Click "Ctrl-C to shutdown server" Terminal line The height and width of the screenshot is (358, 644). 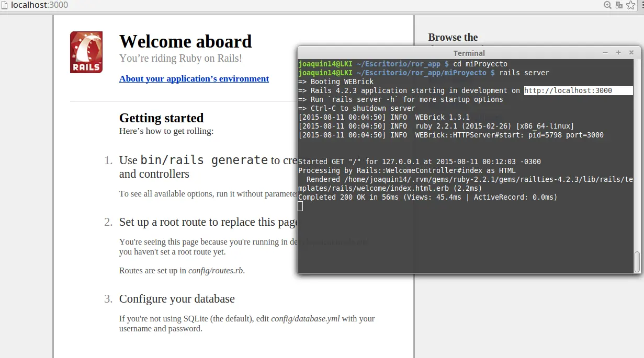pos(357,108)
